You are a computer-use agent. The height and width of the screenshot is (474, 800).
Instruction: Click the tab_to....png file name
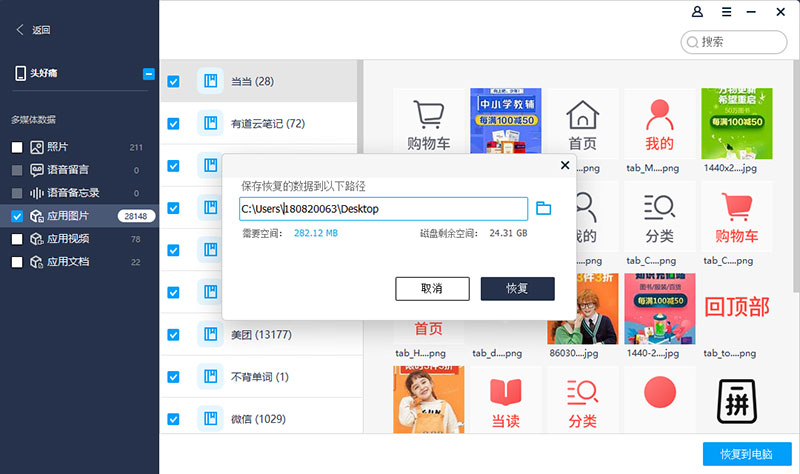730,353
